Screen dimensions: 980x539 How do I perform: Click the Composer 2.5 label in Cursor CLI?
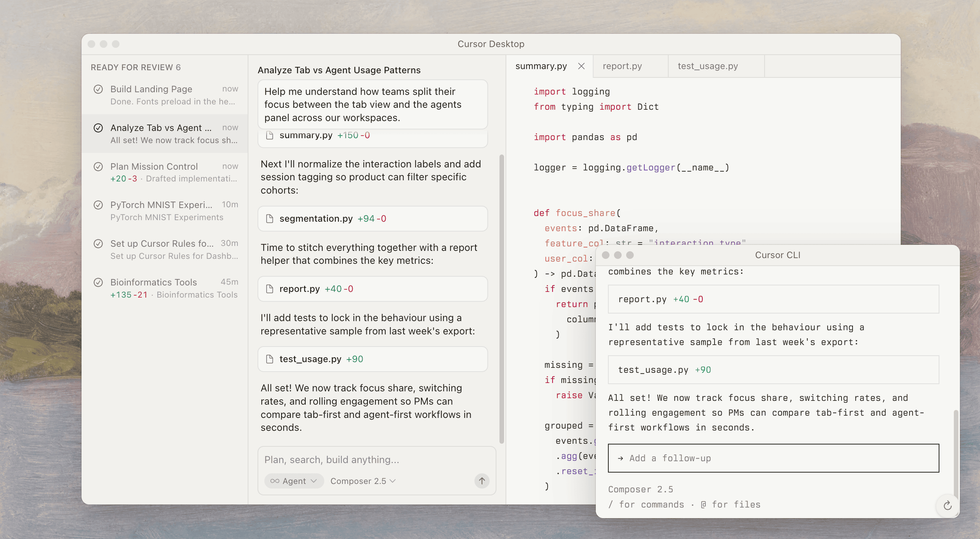pos(641,490)
